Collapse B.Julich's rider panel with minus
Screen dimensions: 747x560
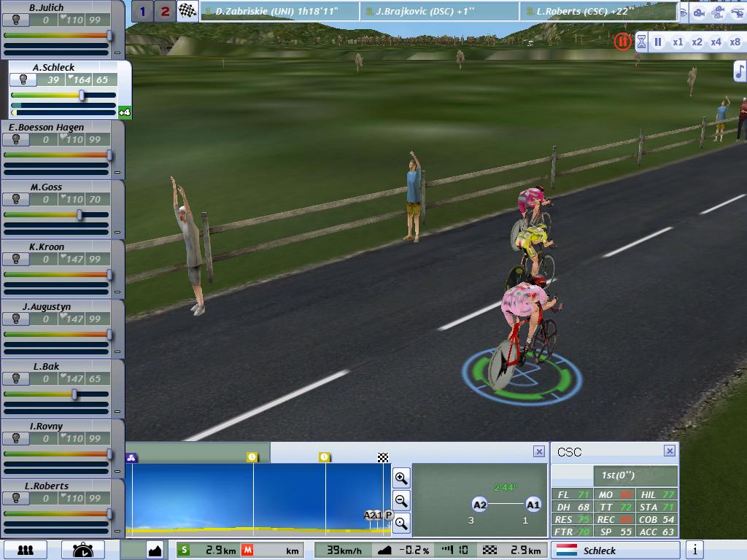(x=117, y=52)
